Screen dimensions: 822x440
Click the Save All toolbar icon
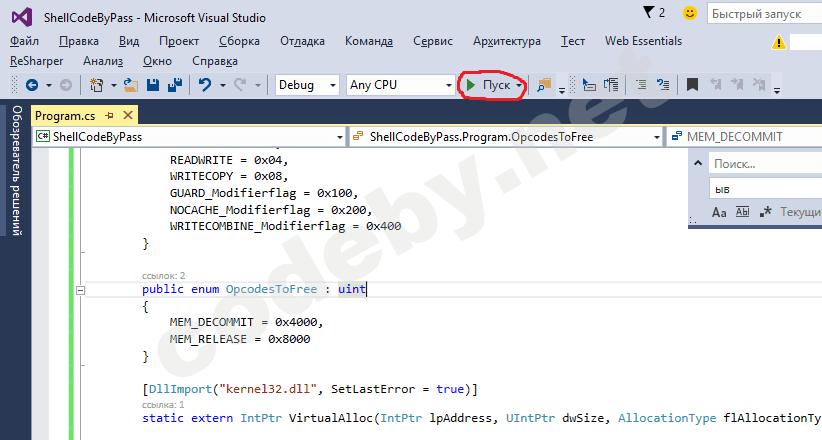coord(175,86)
